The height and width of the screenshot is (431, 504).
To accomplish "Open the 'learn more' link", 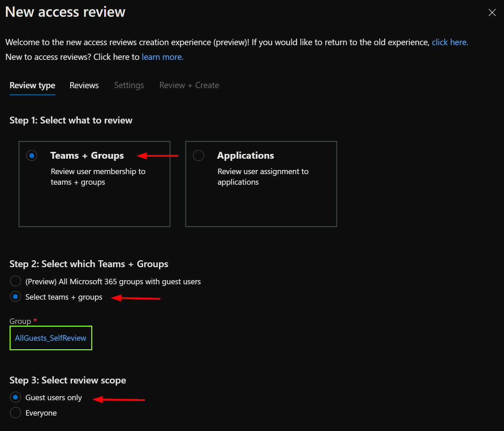I will [162, 57].
